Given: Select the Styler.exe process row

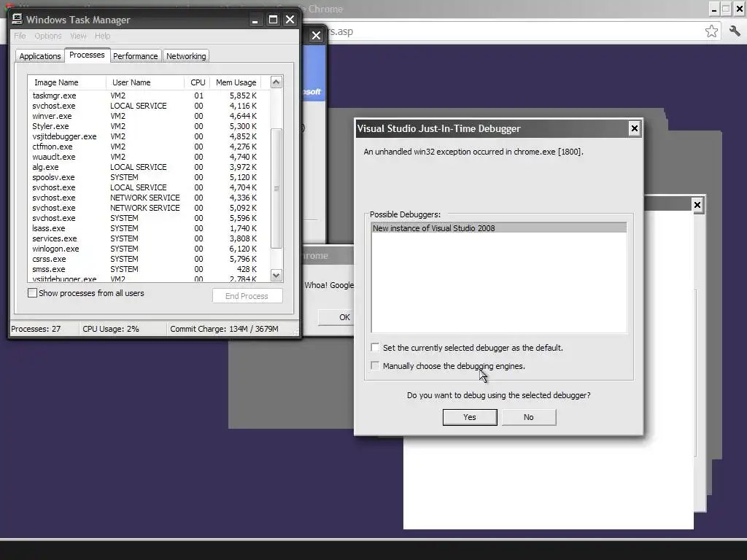Looking at the screenshot, I should point(149,126).
